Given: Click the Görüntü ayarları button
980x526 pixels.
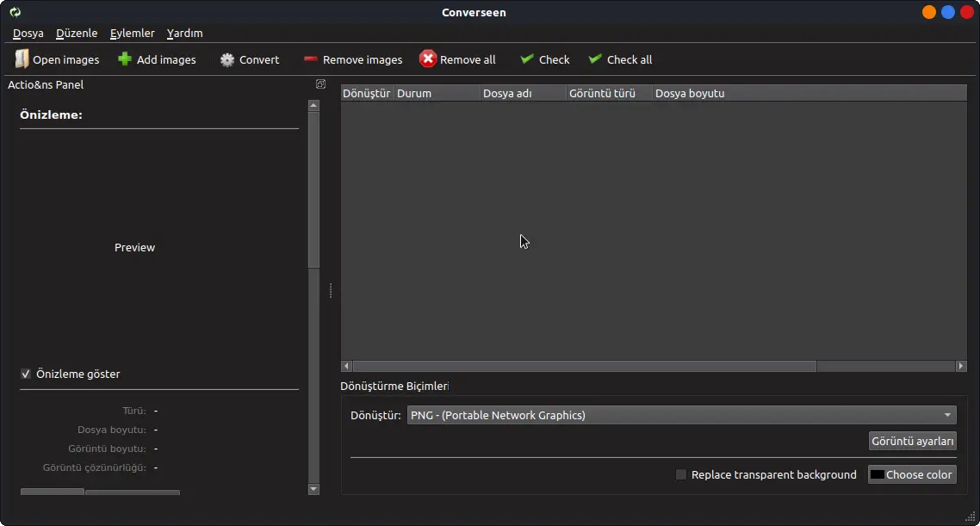Looking at the screenshot, I should (913, 441).
